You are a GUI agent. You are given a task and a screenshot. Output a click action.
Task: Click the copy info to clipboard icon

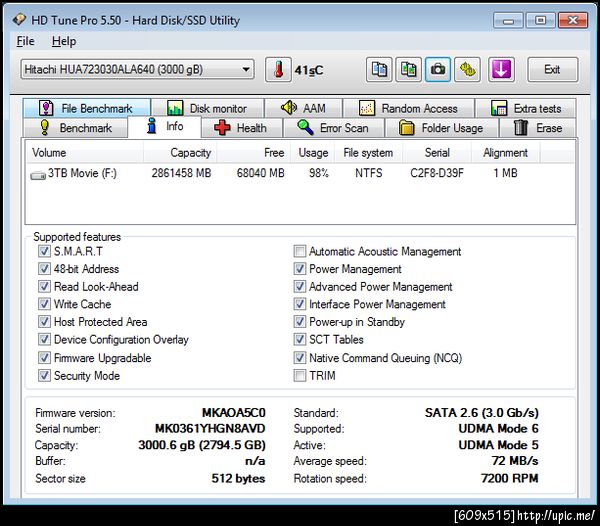[x=379, y=70]
